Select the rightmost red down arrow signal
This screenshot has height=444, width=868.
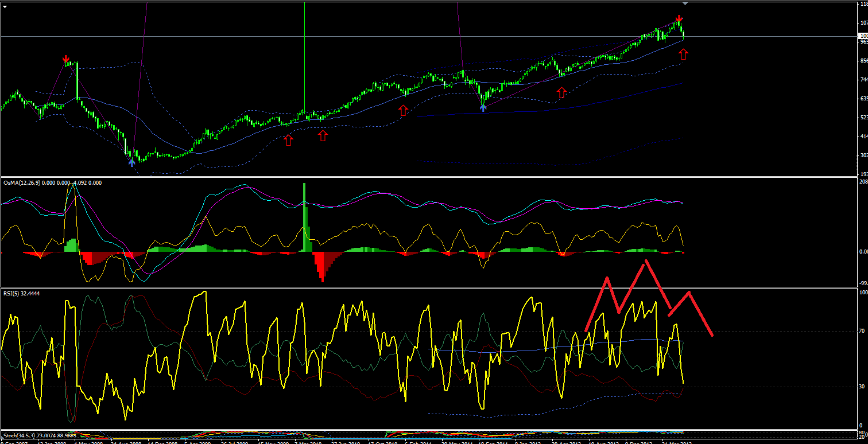(x=679, y=18)
